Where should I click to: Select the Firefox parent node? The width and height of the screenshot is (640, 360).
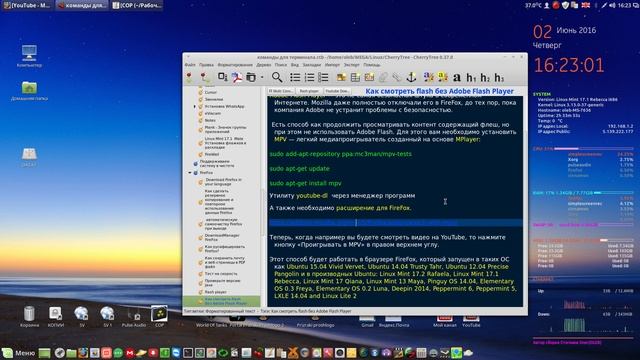[206, 173]
